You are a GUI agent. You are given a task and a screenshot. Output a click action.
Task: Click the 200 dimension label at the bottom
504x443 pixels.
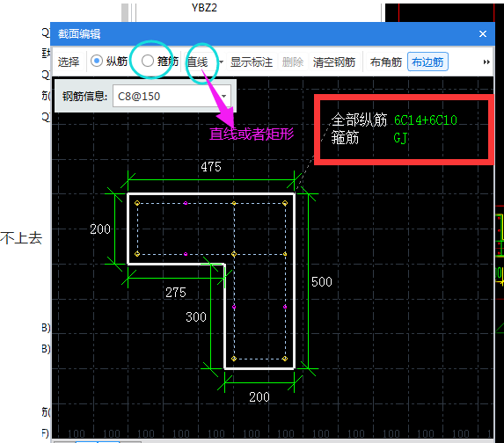259,397
